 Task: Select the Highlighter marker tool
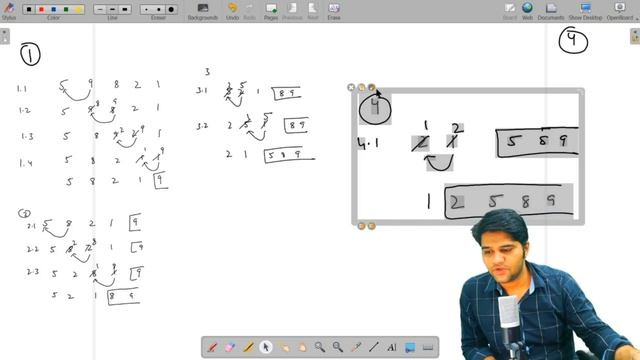[x=248, y=347]
